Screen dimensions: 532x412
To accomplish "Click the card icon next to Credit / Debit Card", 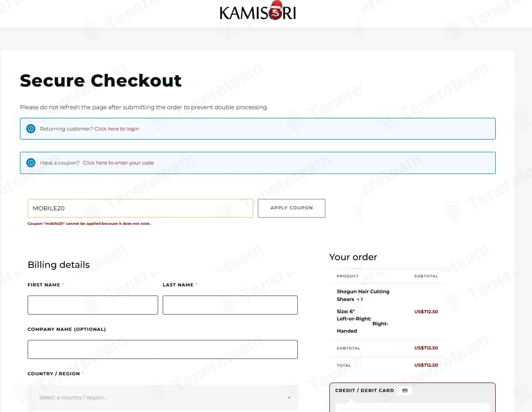I will [x=405, y=391].
